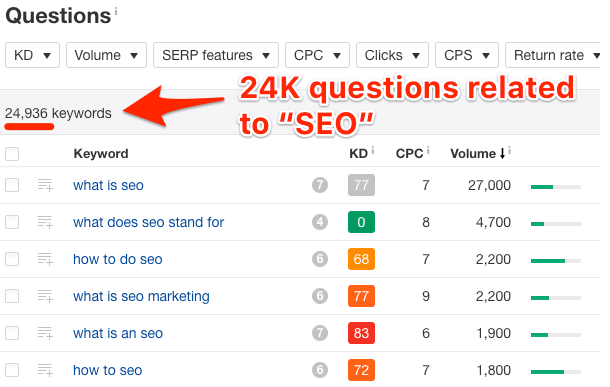Click volume trend bar for 'what is seo'
The height and width of the screenshot is (387, 610).
pos(556,187)
